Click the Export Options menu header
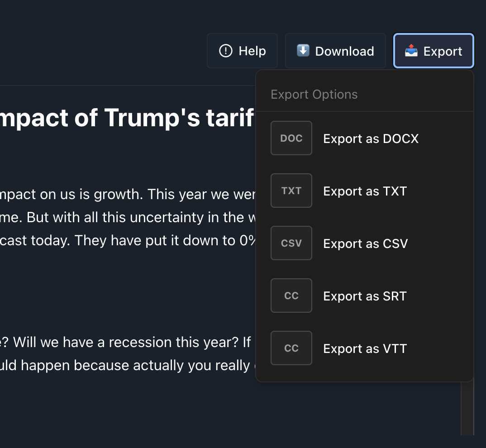The width and height of the screenshot is (486, 448). click(x=314, y=94)
